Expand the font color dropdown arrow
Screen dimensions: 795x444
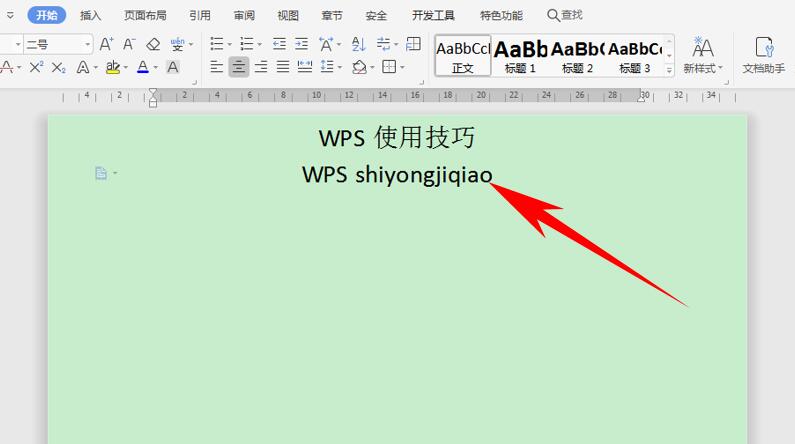pyautogui.click(x=155, y=67)
